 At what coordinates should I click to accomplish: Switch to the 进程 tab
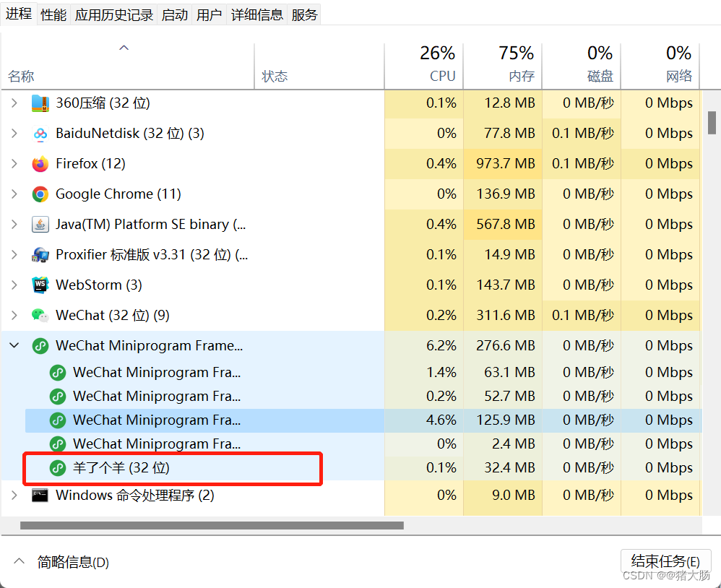point(19,14)
